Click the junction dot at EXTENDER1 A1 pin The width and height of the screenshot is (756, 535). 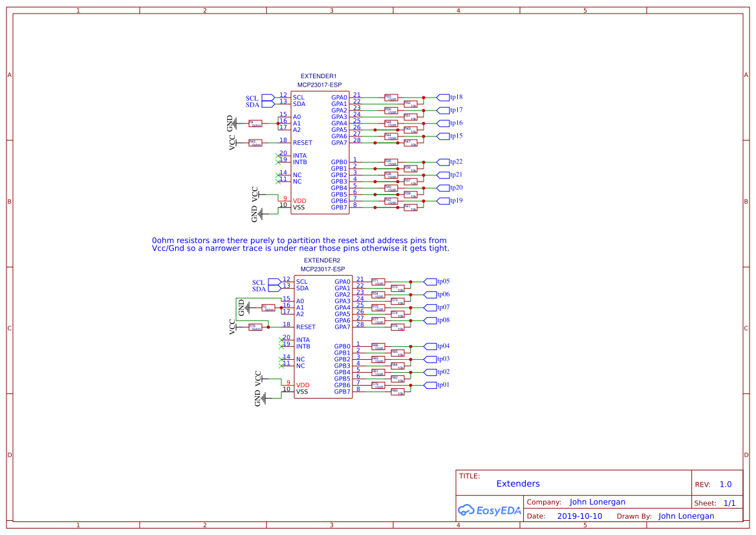[x=278, y=123]
